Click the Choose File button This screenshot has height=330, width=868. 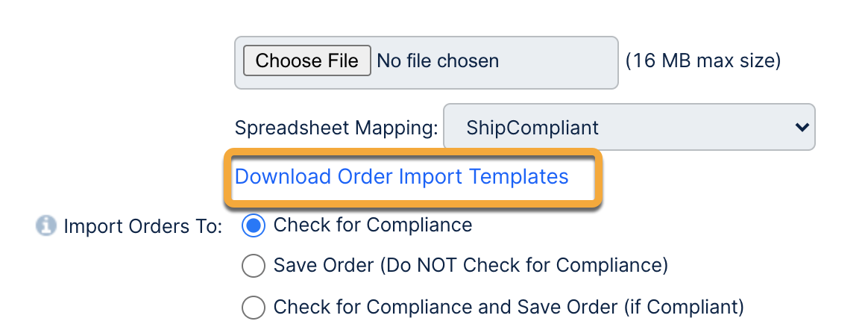(x=306, y=60)
